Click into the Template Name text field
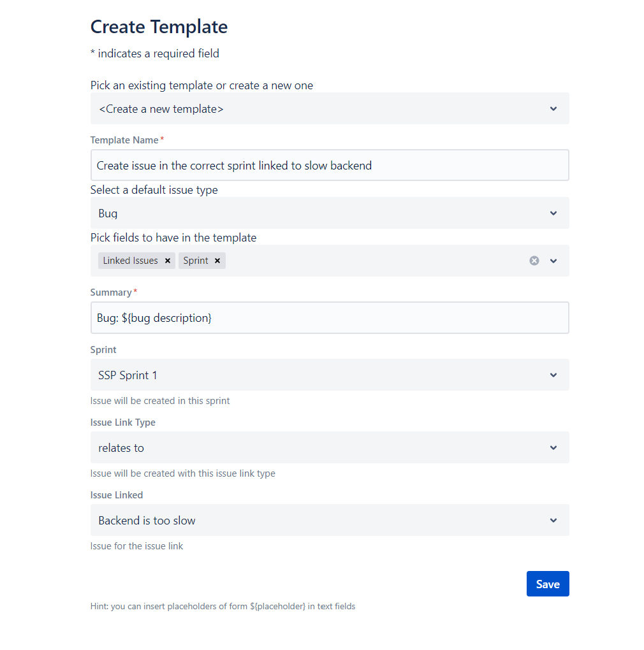The width and height of the screenshot is (644, 650). [x=330, y=166]
